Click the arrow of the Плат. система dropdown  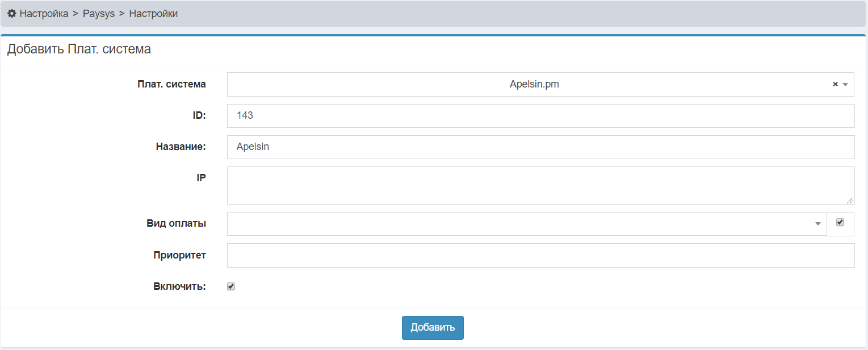tap(845, 85)
